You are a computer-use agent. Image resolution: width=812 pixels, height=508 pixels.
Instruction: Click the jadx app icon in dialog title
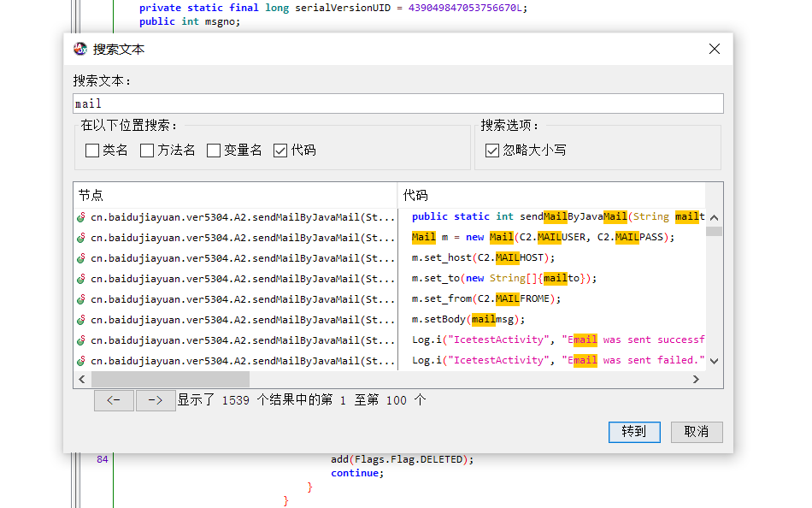pos(80,49)
